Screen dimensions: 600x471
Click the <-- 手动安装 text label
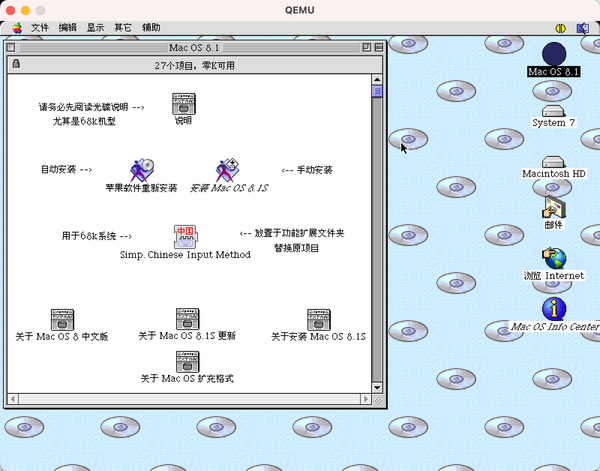[307, 170]
